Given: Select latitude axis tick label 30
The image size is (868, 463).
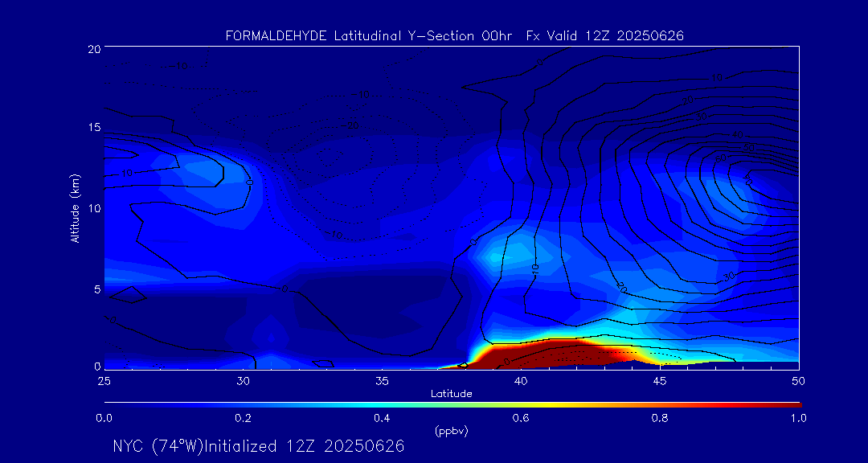Looking at the screenshot, I should pos(243,381).
